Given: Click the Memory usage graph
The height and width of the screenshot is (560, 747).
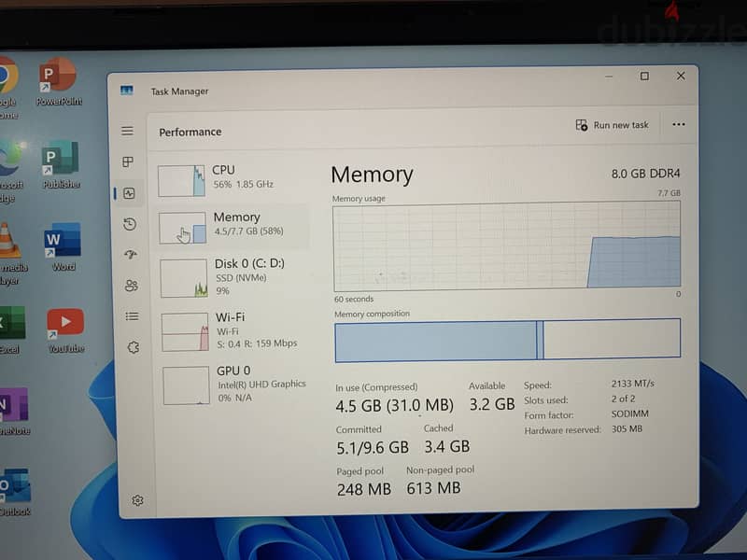Looking at the screenshot, I should 507,245.
